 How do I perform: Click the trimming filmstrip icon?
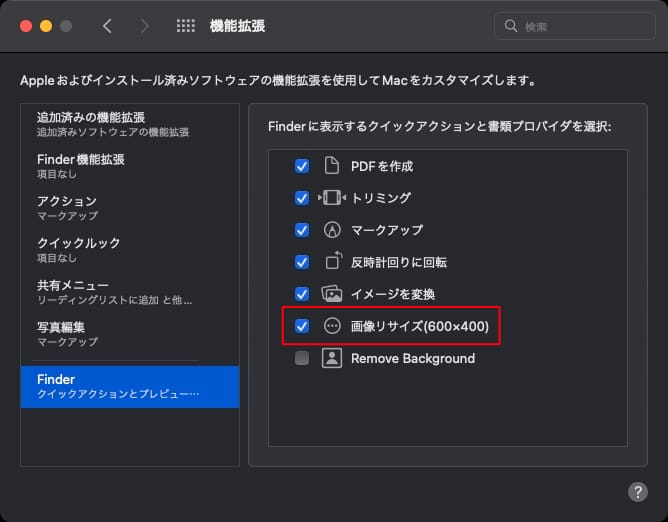332,198
